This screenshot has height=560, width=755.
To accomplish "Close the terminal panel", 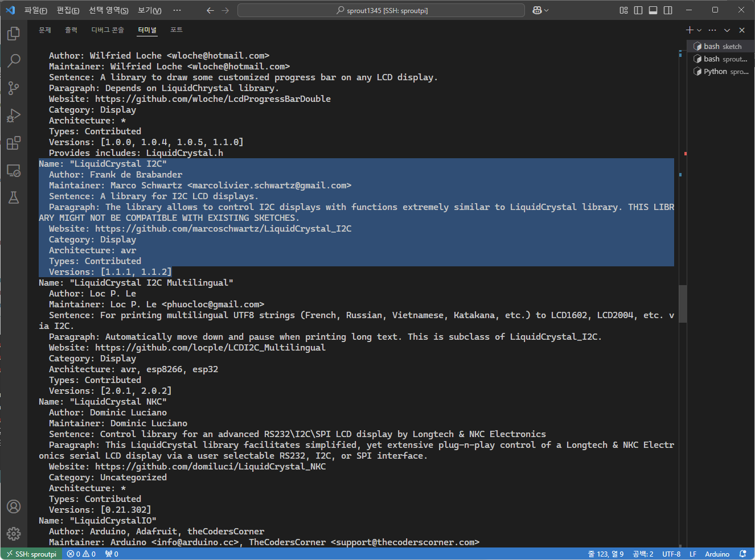I will click(x=742, y=30).
